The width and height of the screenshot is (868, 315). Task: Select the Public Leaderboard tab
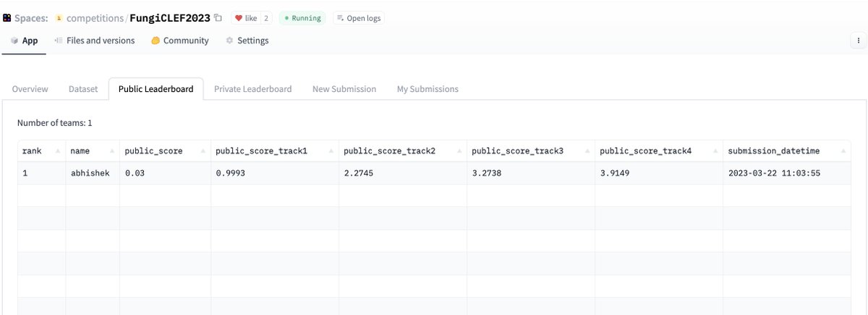point(156,89)
